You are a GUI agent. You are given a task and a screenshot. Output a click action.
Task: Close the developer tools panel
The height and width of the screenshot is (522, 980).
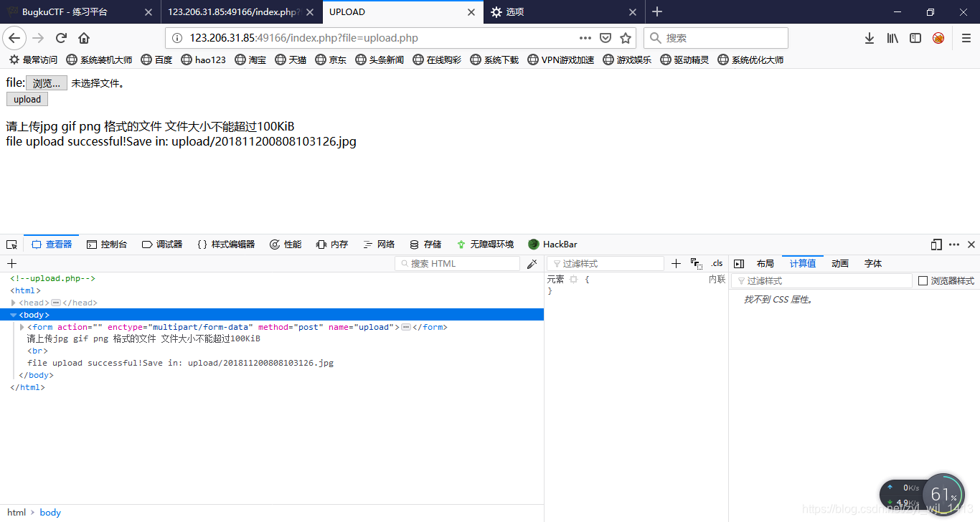(x=971, y=245)
